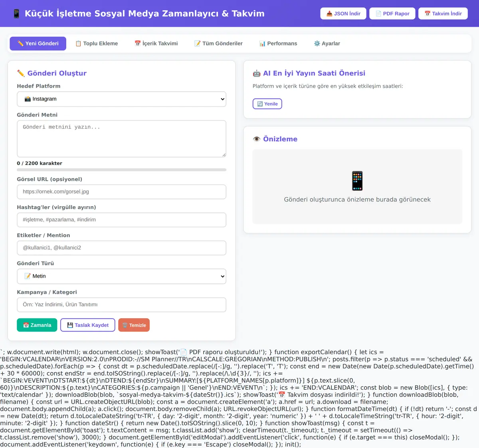Image resolution: width=479 pixels, height=448 pixels.
Task: Generate the PDF Rapor
Action: point(392,14)
